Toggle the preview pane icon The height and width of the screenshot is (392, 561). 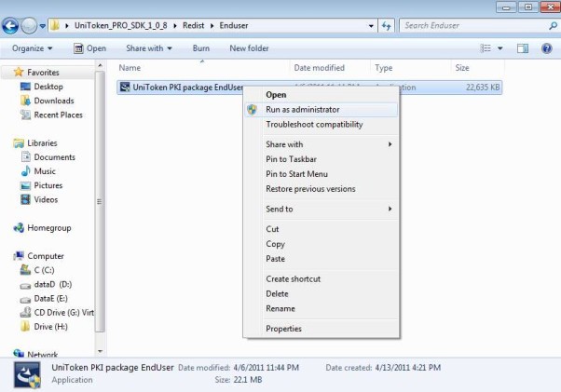pyautogui.click(x=523, y=48)
